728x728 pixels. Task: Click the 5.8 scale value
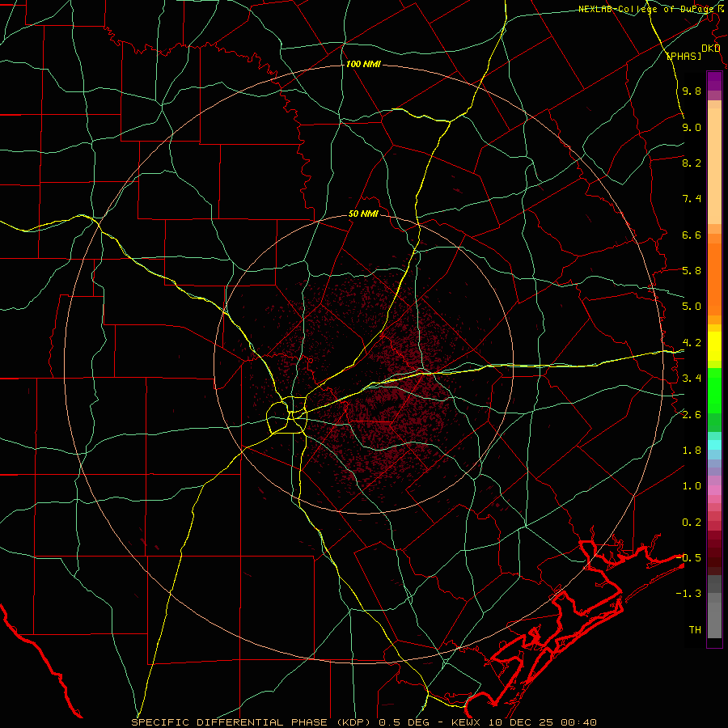tap(692, 271)
